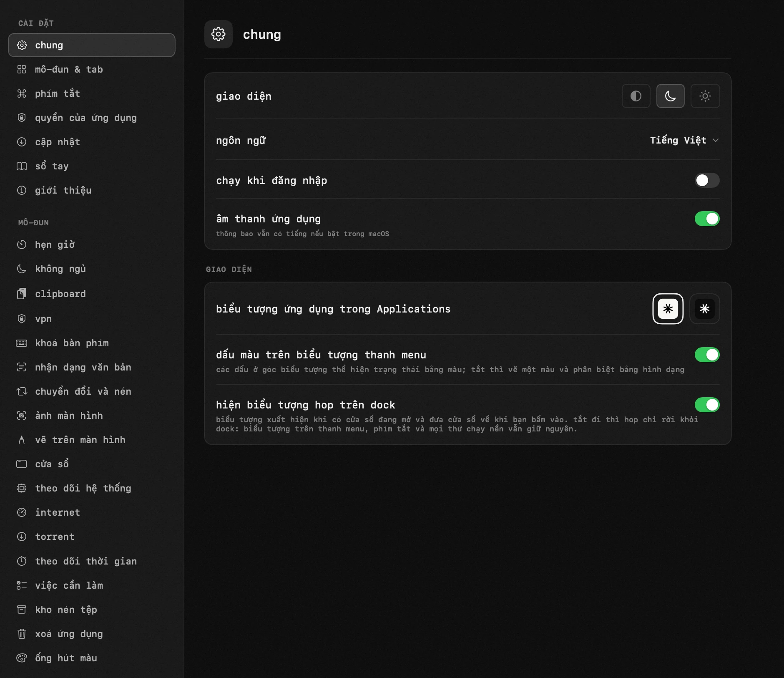Viewport: 784px width, 678px height.
Task: Click the convert arrows icon for chuyển đổi và nén
Action: click(x=22, y=391)
